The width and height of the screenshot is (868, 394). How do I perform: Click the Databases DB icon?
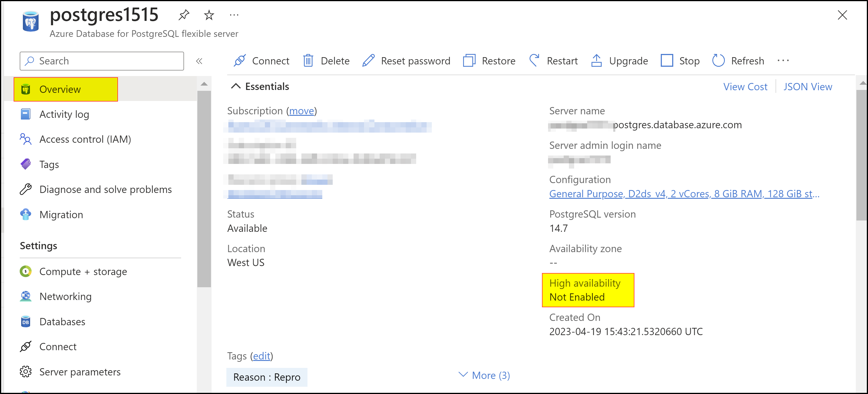(26, 322)
